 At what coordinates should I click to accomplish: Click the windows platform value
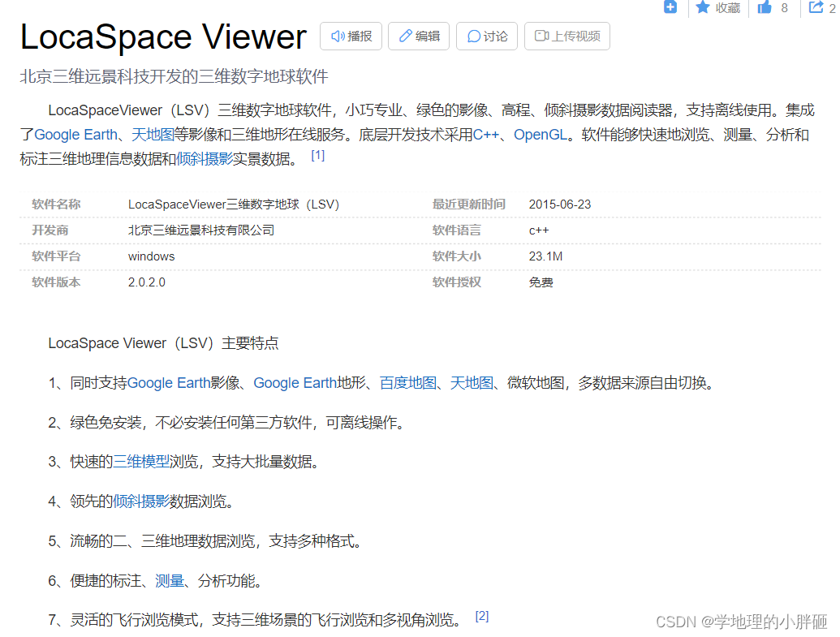pyautogui.click(x=151, y=256)
